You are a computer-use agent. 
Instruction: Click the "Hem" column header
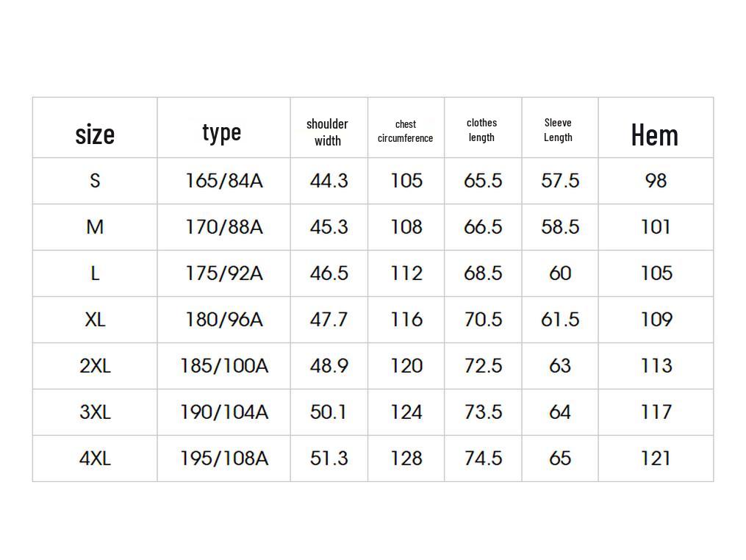[654, 135]
